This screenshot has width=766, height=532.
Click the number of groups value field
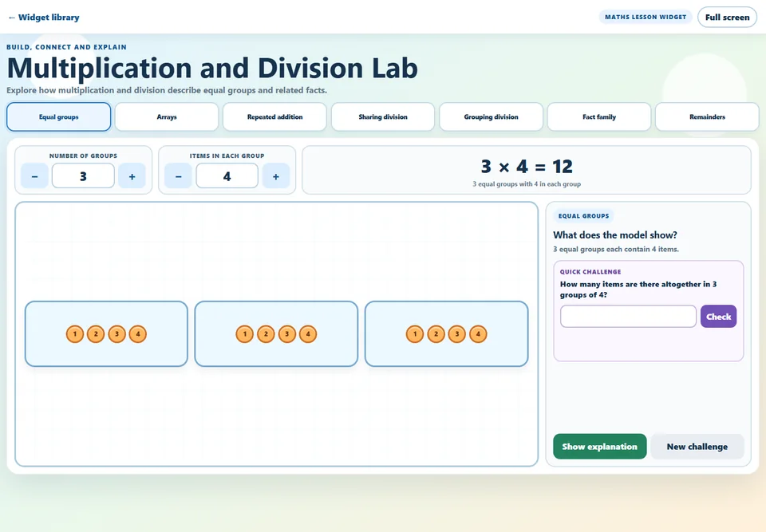(83, 175)
